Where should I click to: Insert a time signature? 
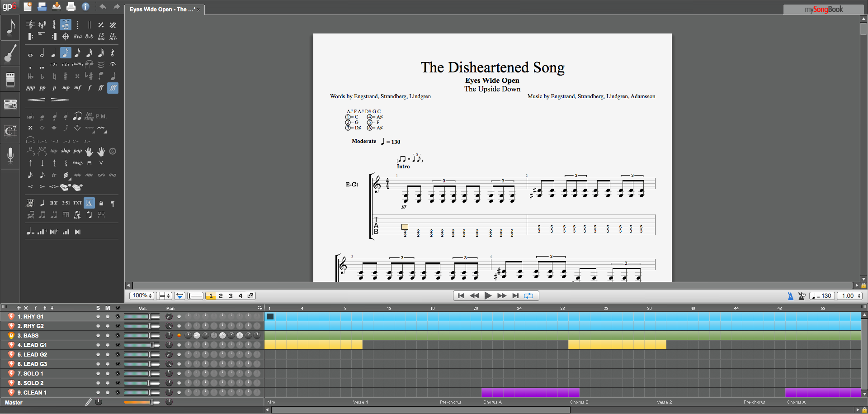point(54,25)
